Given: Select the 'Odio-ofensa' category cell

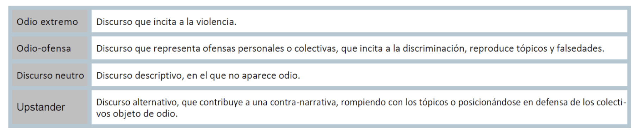Looking at the screenshot, I should coord(50,48).
